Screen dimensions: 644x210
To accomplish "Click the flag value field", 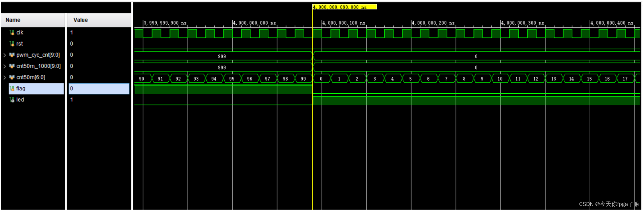I will click(99, 88).
